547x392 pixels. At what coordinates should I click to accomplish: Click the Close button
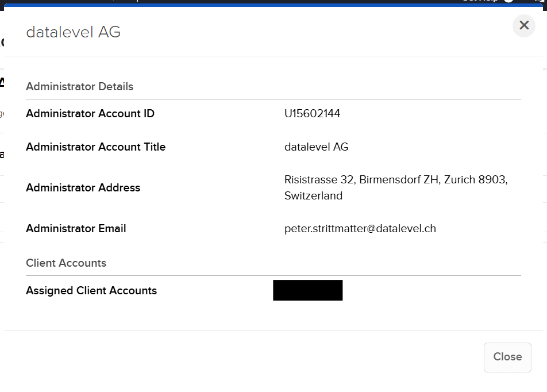point(507,357)
